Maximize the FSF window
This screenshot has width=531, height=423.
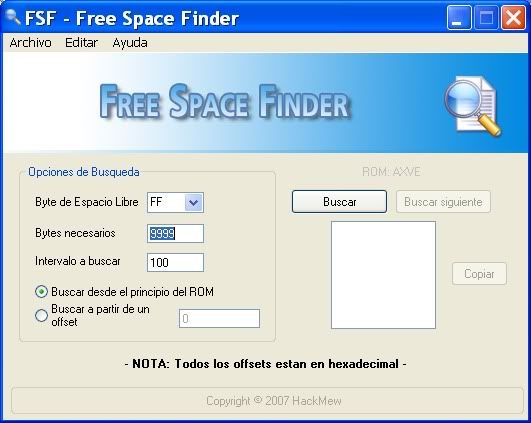486,17
